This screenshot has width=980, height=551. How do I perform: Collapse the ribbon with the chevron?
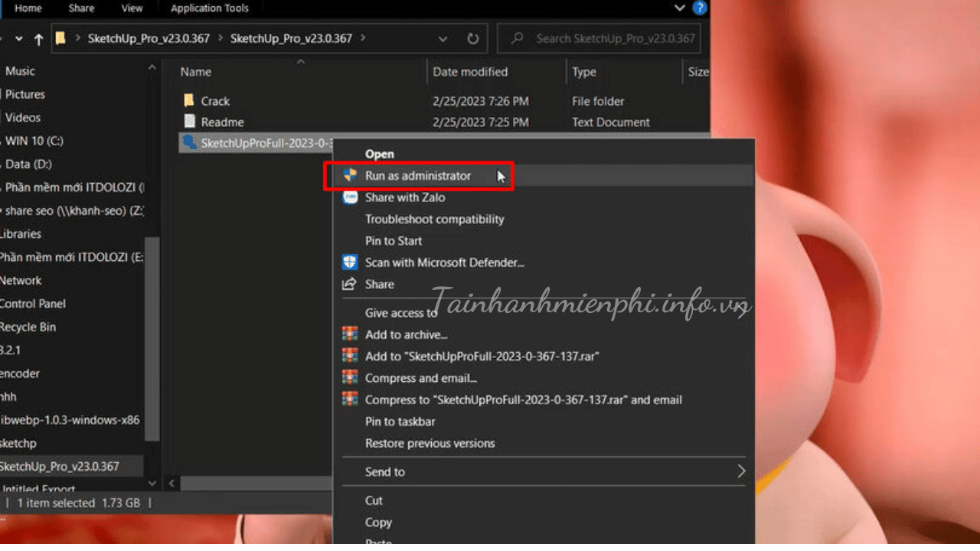click(x=679, y=8)
